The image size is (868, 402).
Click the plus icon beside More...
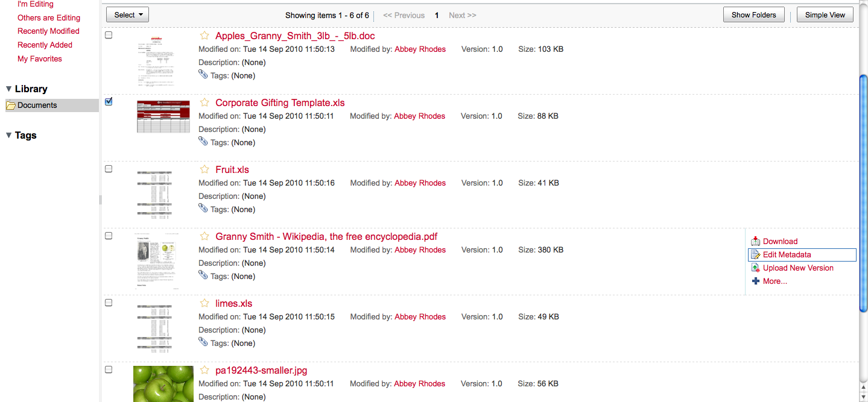pyautogui.click(x=755, y=281)
